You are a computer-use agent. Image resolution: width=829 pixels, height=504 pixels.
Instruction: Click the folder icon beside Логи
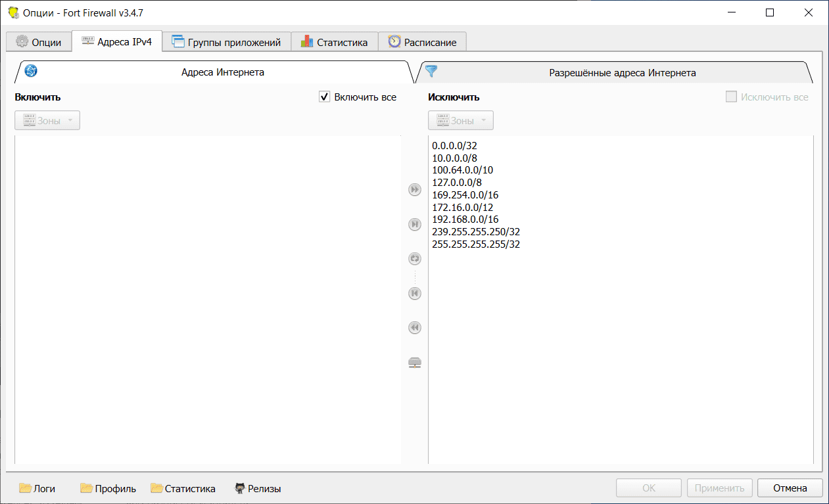click(x=26, y=488)
